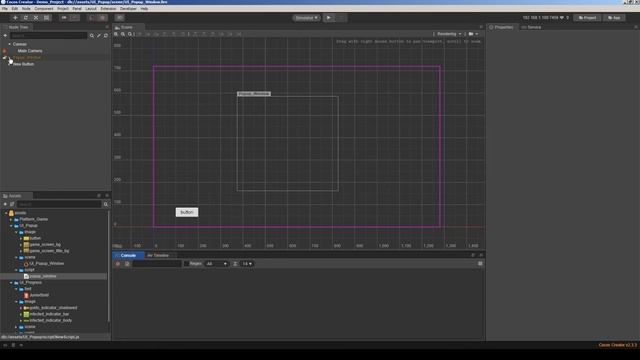Click the Node Tree search filter pencil icon

coord(99,36)
